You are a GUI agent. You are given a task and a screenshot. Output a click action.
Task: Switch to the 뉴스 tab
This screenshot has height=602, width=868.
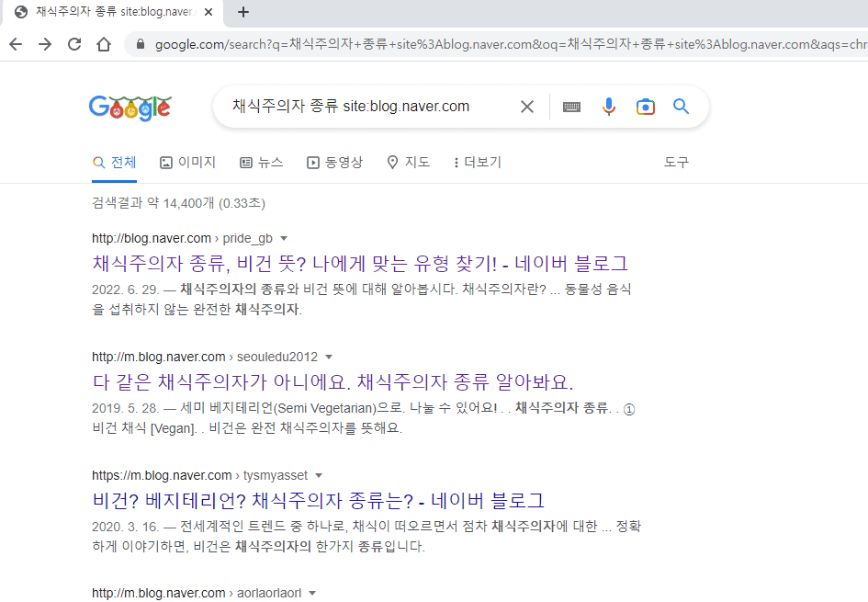coord(261,163)
